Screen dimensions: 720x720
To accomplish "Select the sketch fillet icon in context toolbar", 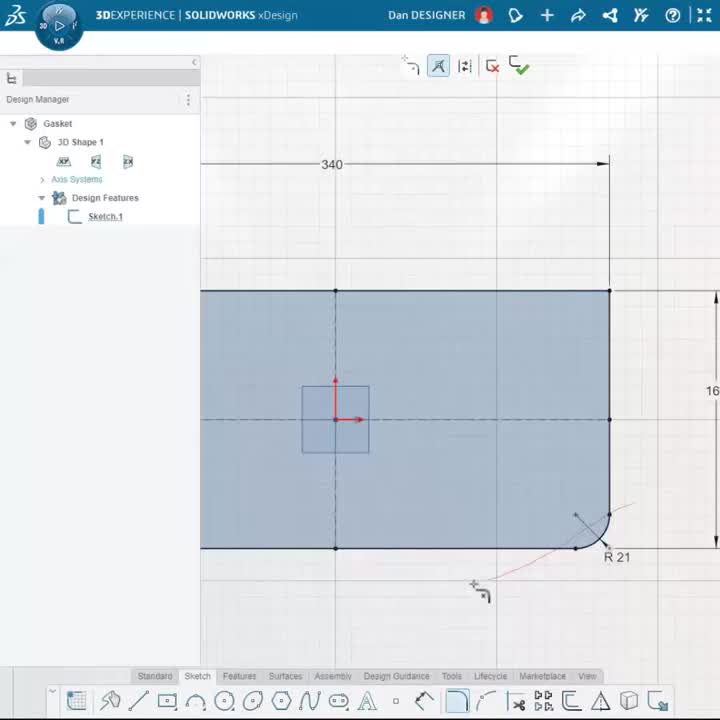I will 411,65.
